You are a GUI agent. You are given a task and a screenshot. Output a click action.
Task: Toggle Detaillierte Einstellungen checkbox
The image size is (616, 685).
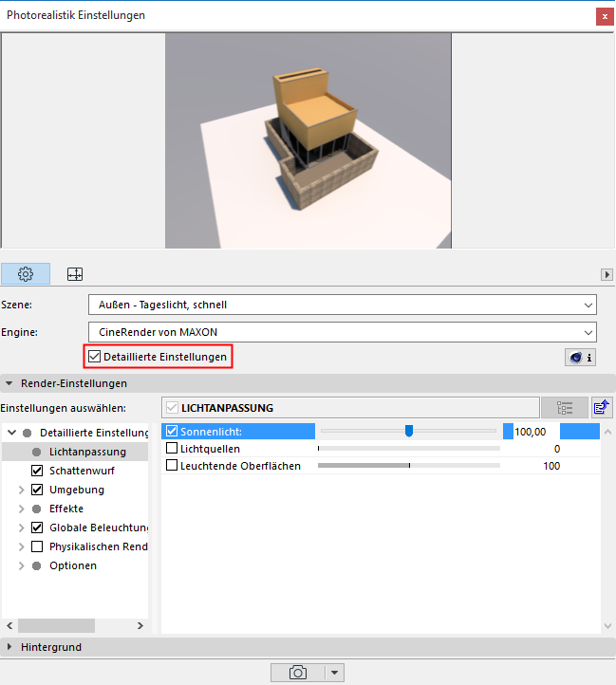click(94, 357)
